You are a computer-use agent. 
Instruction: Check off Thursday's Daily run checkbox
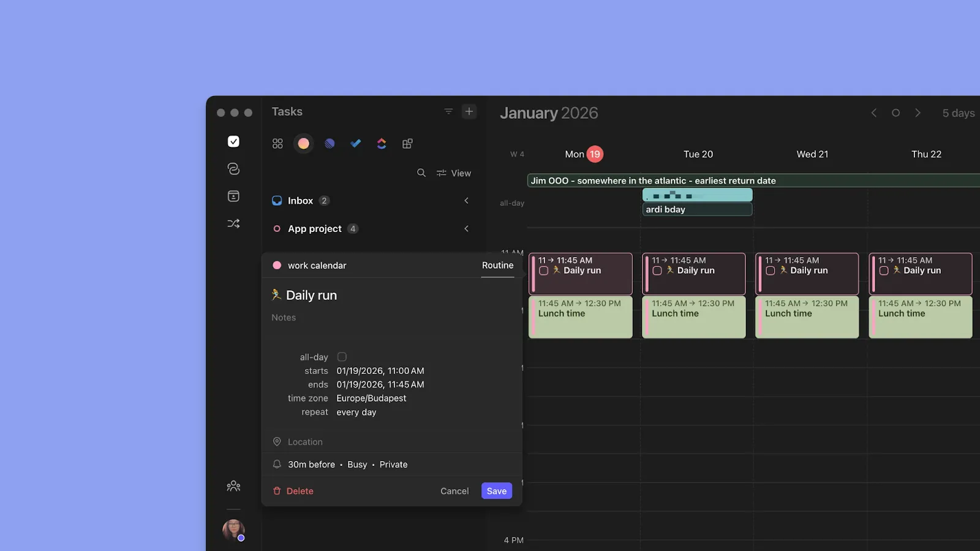coord(884,271)
